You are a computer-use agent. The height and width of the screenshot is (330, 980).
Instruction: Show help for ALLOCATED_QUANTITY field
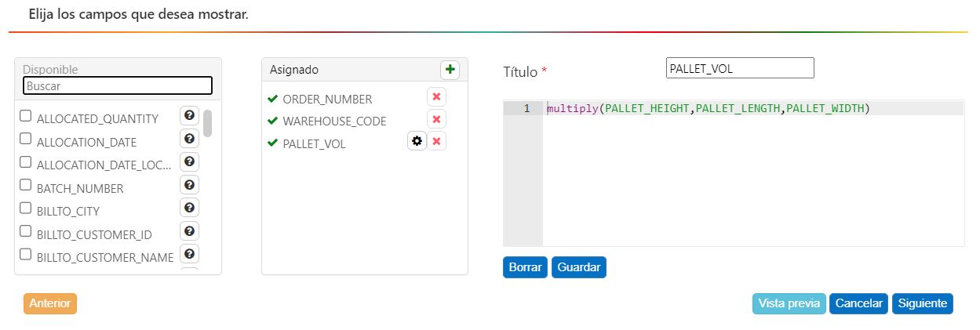[x=189, y=116]
